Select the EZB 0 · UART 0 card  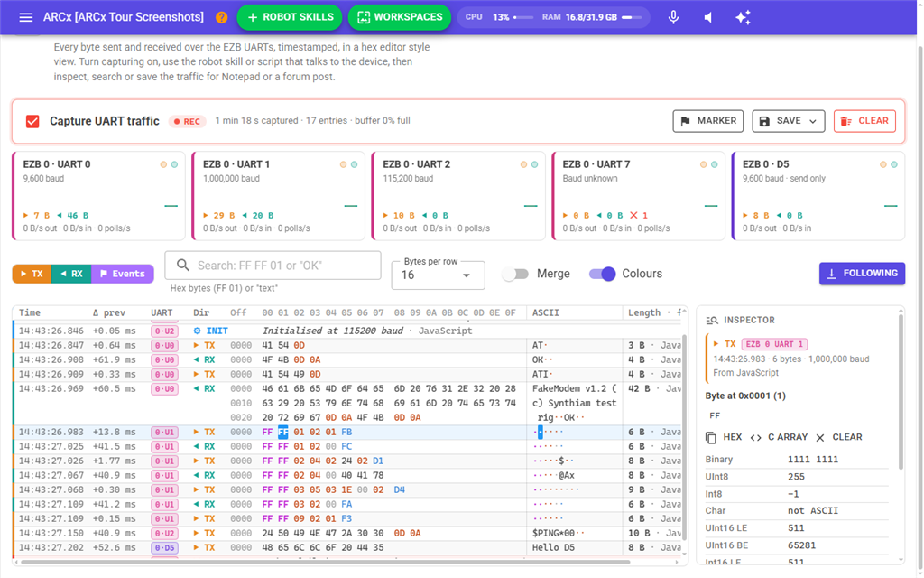[99, 196]
